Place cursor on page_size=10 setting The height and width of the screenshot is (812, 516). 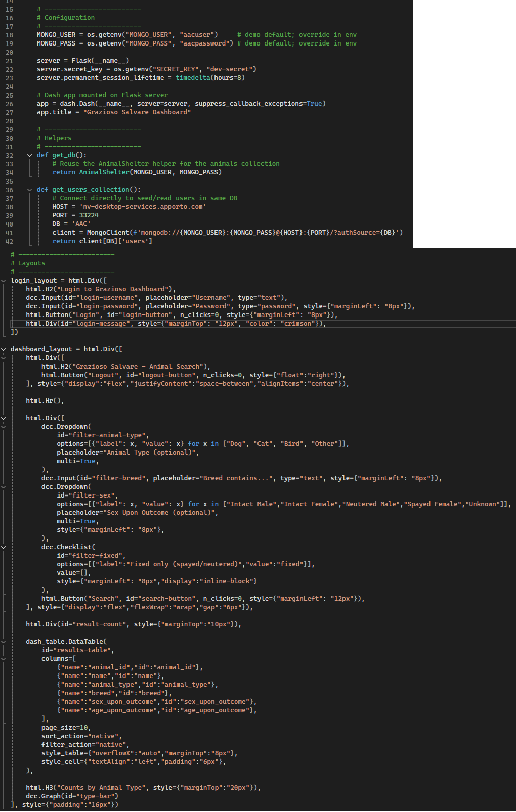click(x=65, y=728)
